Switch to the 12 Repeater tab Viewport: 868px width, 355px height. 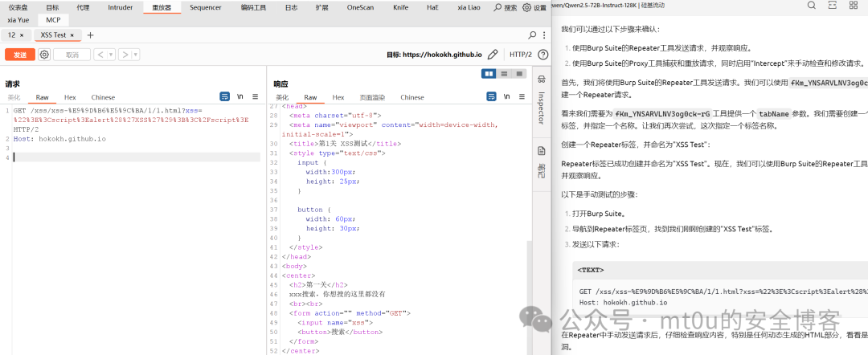11,35
